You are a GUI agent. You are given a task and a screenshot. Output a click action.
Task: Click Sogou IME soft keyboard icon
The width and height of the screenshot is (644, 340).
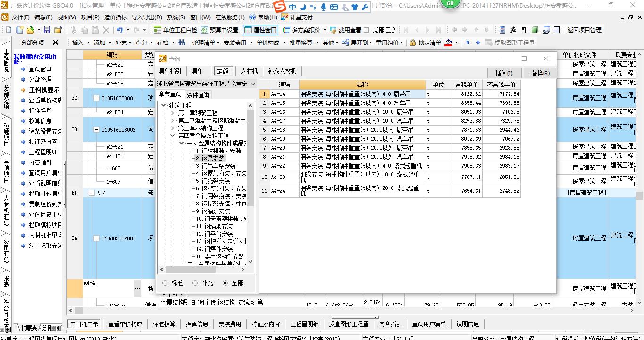(x=334, y=7)
